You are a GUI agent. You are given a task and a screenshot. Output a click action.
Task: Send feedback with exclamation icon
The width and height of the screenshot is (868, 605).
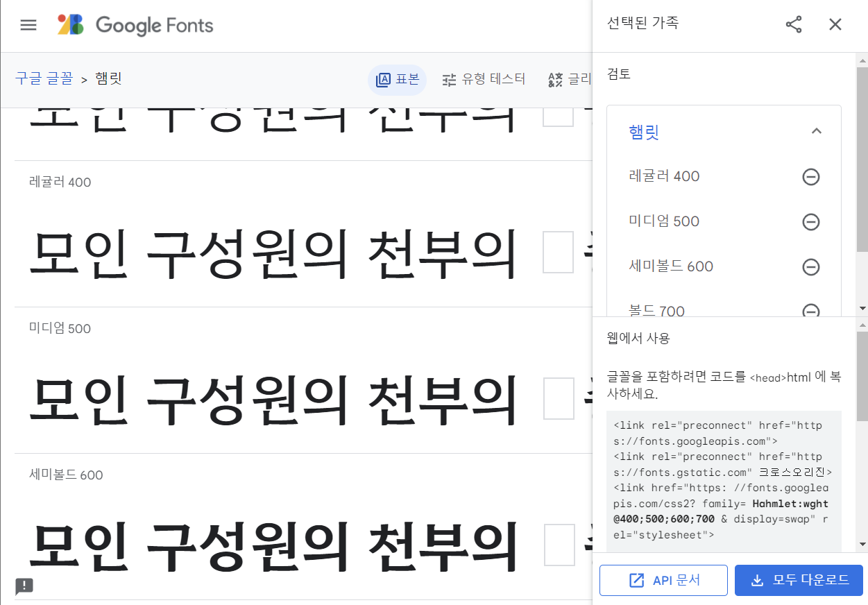(24, 586)
